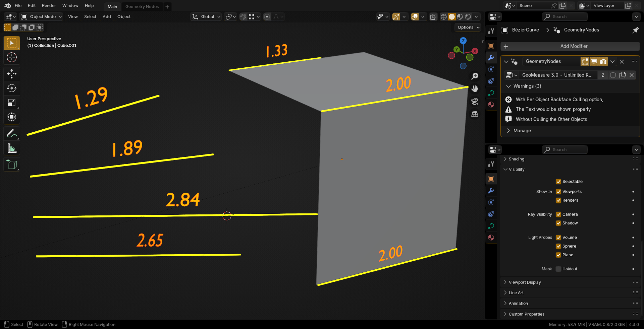
Task: Pin the upper properties editor context
Action: click(635, 30)
